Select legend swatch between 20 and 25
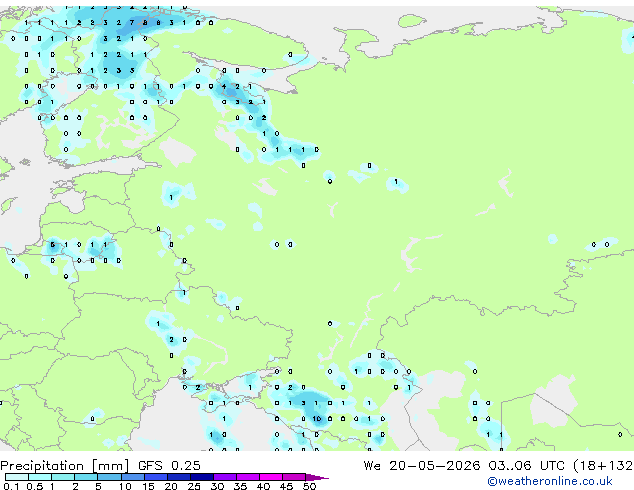 click(x=179, y=477)
